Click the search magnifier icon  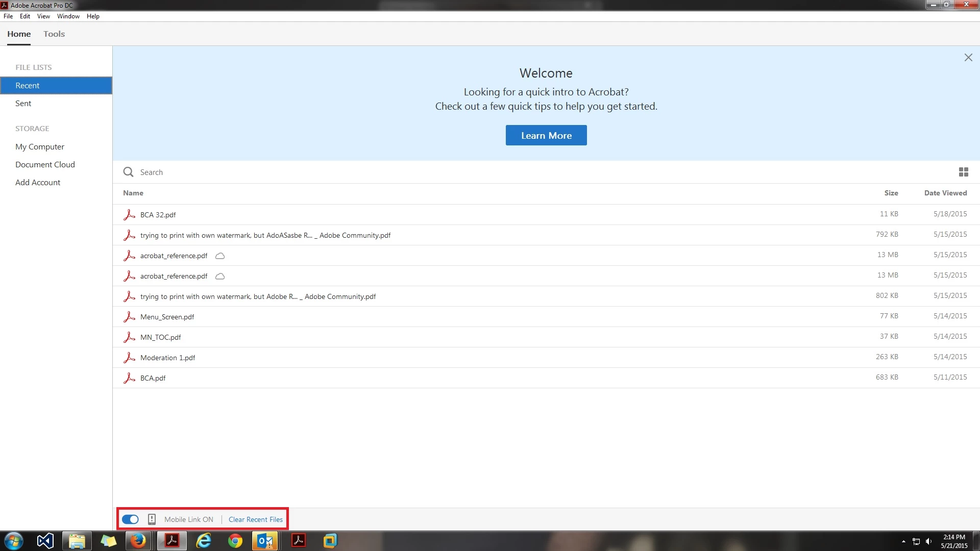click(128, 172)
